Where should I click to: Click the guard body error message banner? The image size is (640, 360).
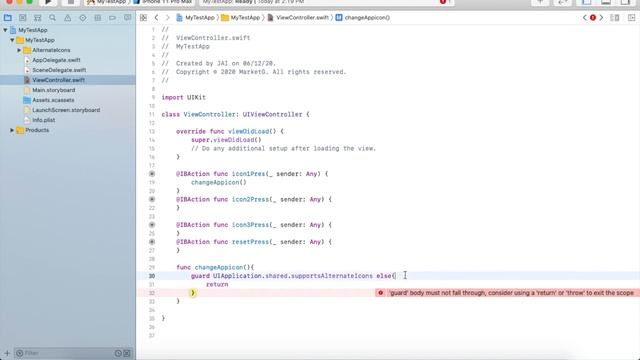(507, 293)
